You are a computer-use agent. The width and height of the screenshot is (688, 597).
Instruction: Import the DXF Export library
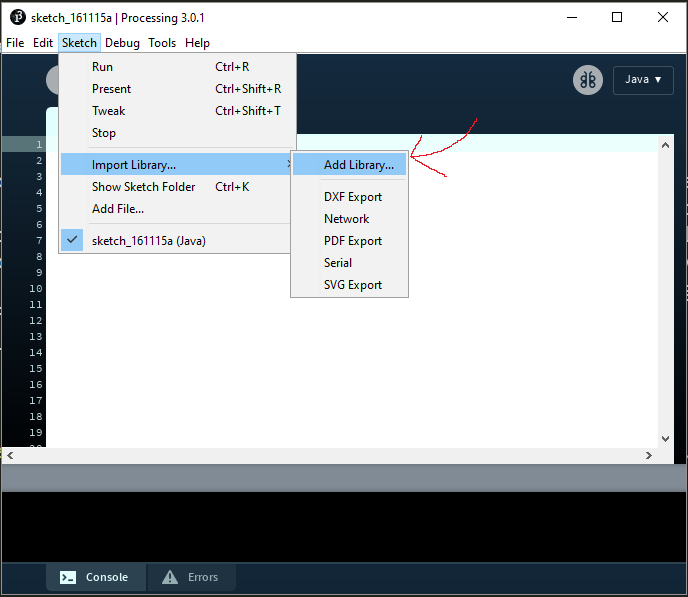350,197
